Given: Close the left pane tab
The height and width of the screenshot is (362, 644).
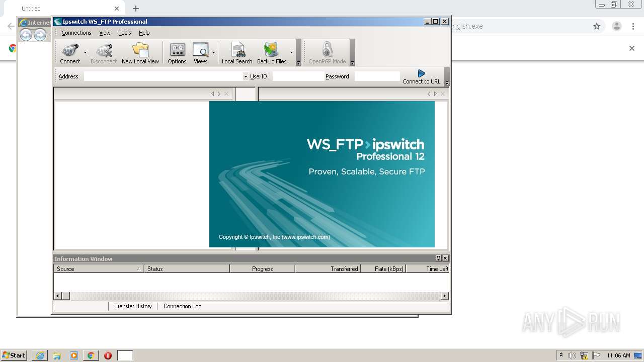Looking at the screenshot, I should tap(226, 94).
